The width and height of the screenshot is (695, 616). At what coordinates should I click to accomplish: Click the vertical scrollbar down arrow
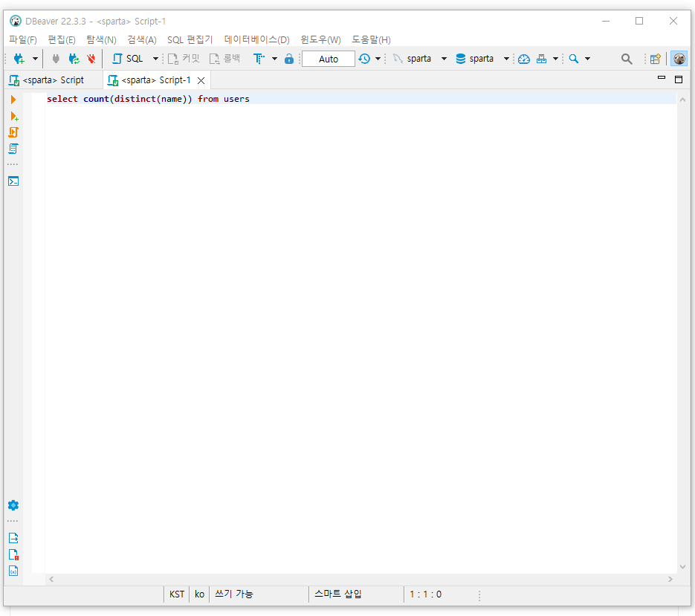click(682, 567)
